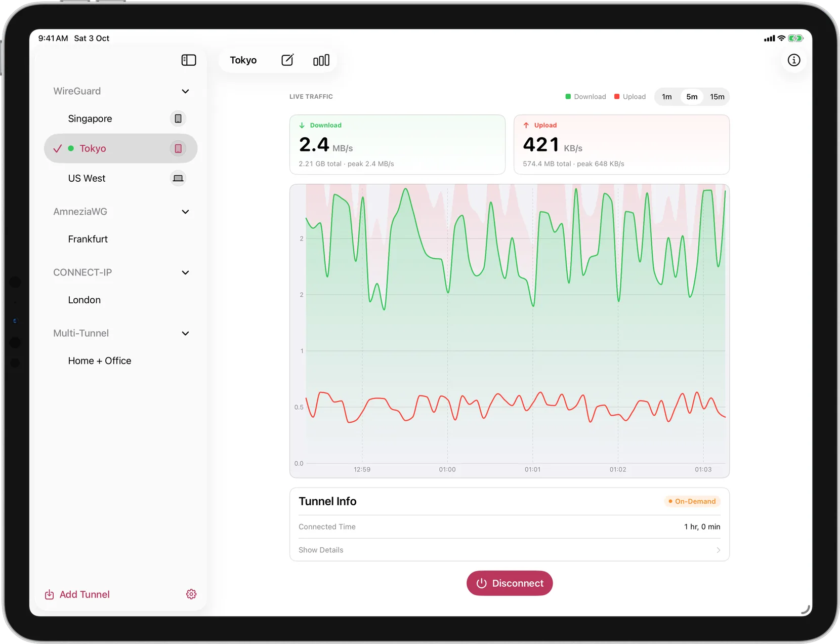
Task: Select the Singapore tunnel
Action: point(120,118)
